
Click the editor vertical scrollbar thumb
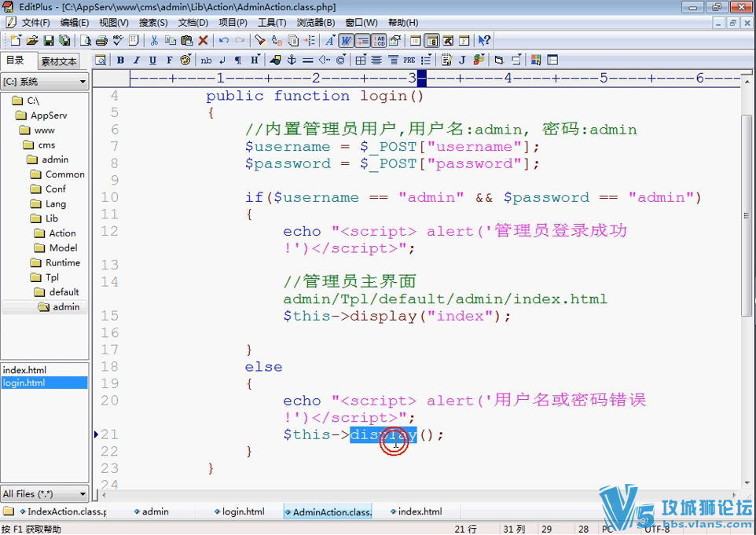(747, 215)
